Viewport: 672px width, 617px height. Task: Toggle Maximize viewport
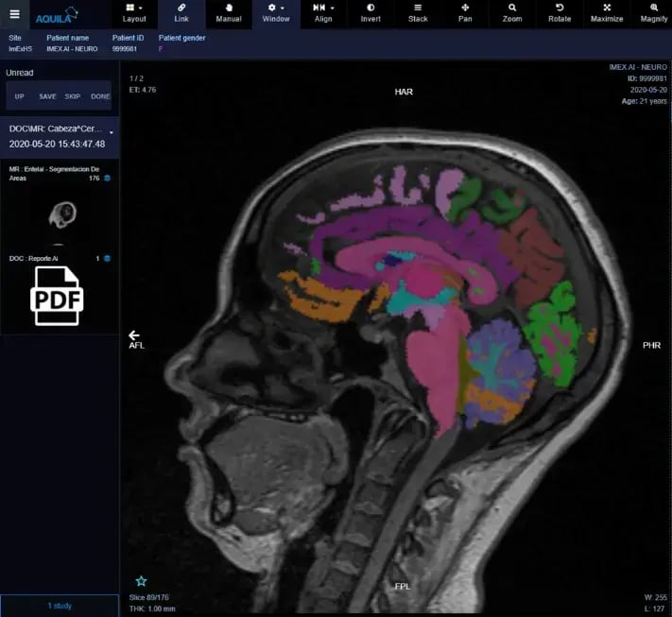(x=607, y=12)
